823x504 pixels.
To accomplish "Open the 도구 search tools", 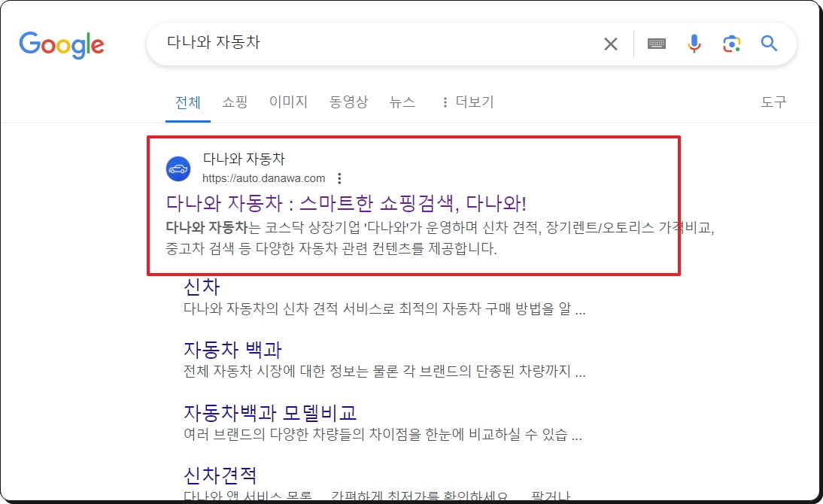I will pos(773,102).
